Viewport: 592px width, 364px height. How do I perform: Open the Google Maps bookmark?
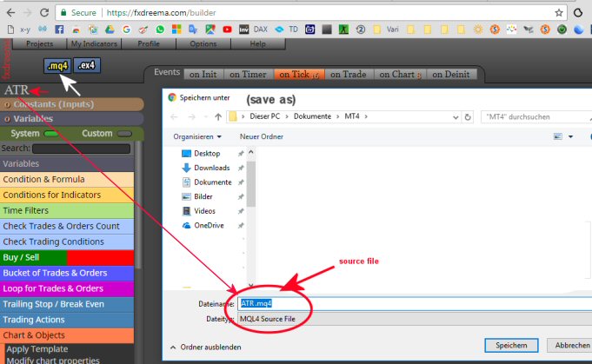click(210, 30)
